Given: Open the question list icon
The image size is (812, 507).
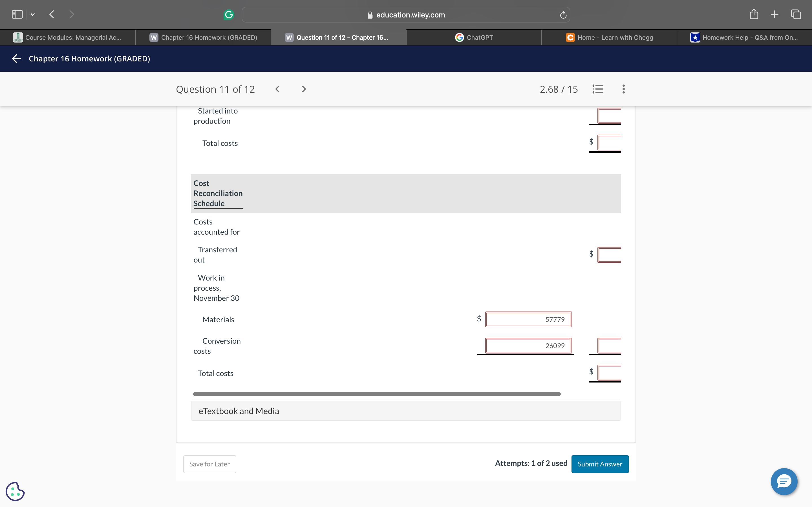Looking at the screenshot, I should pyautogui.click(x=598, y=89).
